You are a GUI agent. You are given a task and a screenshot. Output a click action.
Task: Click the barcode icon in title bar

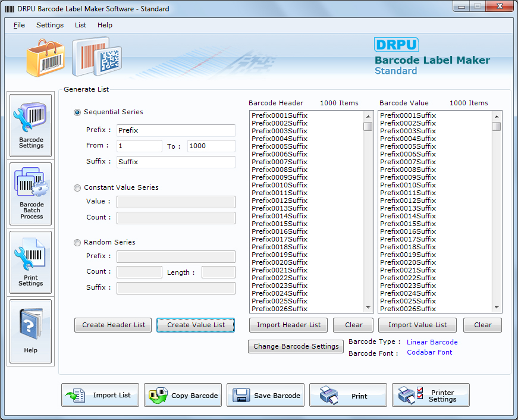click(x=10, y=9)
